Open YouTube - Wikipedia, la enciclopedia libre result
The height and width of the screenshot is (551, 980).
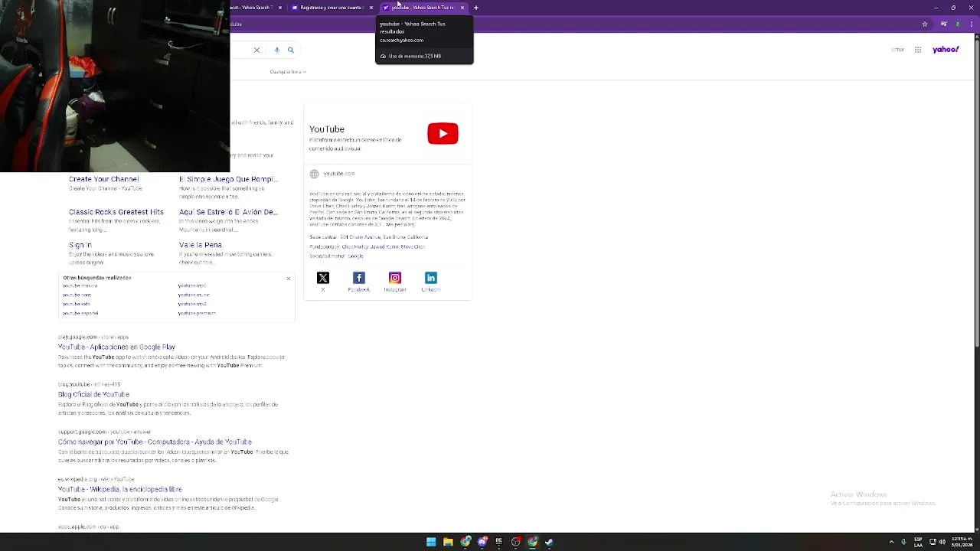[x=119, y=490]
